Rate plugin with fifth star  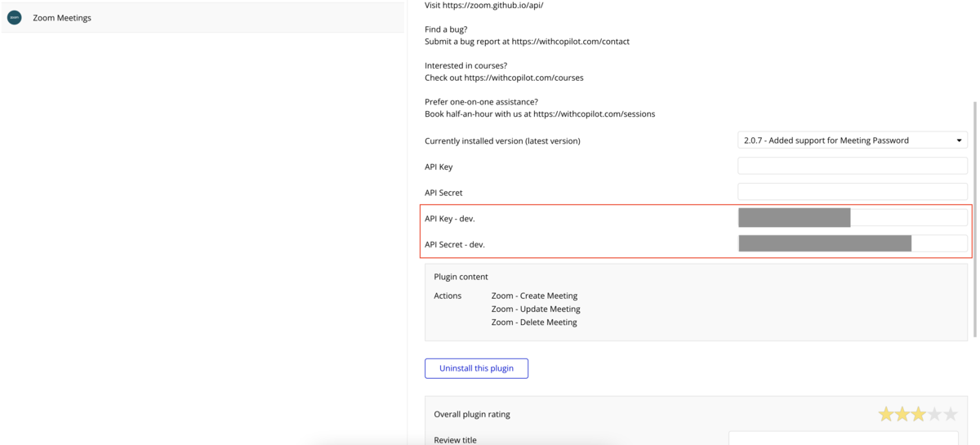point(951,414)
